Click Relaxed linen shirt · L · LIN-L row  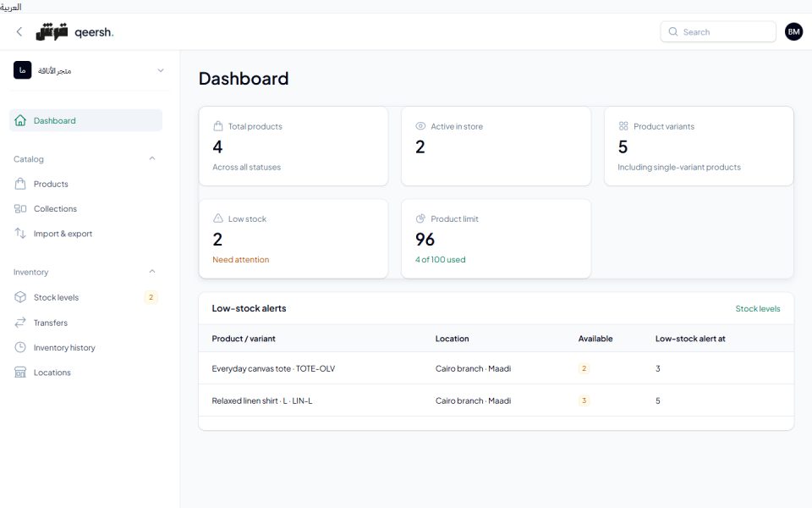pyautogui.click(x=497, y=400)
